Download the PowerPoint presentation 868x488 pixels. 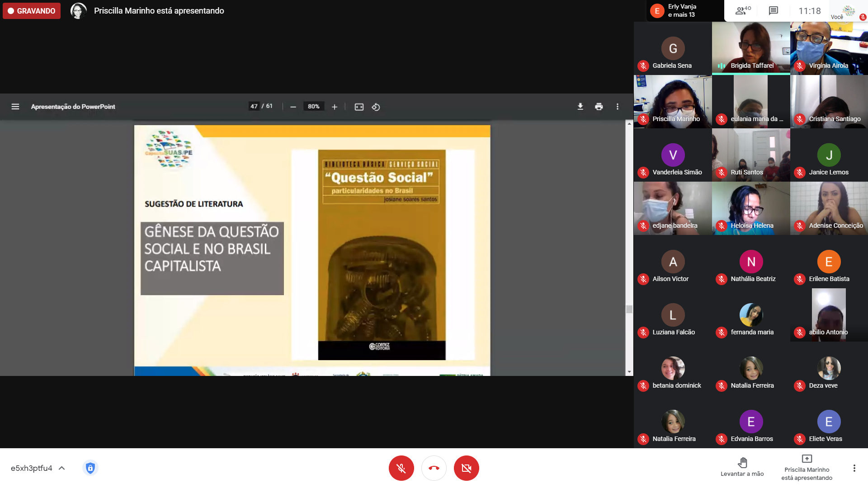click(580, 107)
